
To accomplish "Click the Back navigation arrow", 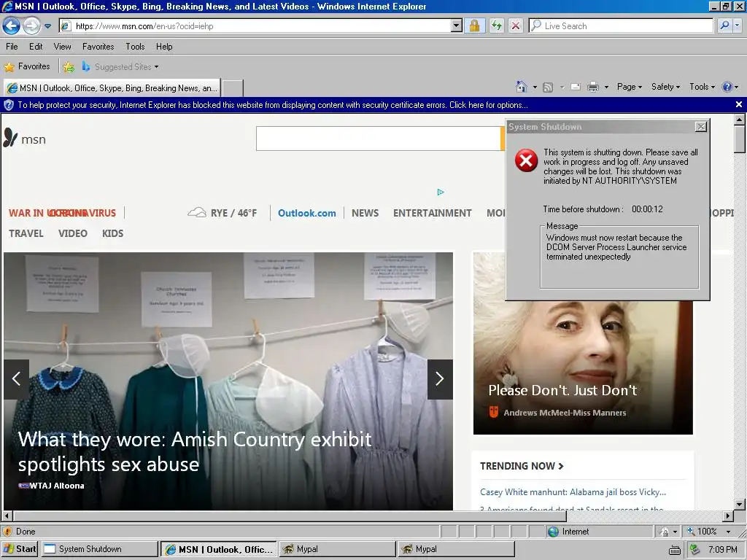I will 12,26.
